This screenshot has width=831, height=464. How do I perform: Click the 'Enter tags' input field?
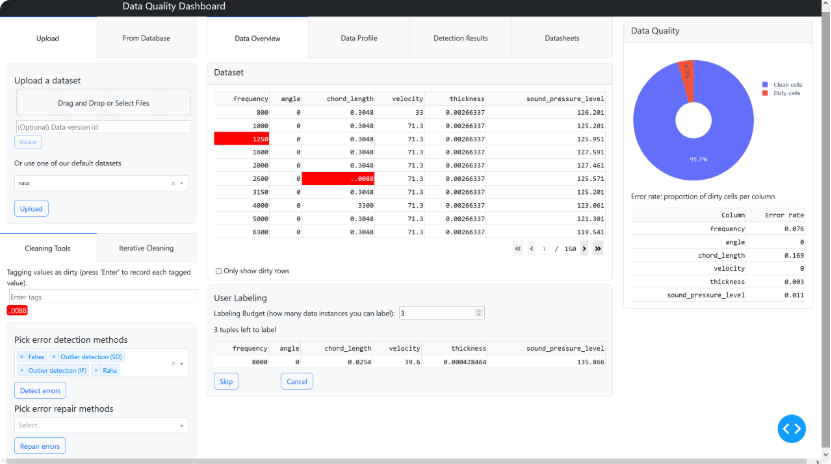tap(102, 297)
